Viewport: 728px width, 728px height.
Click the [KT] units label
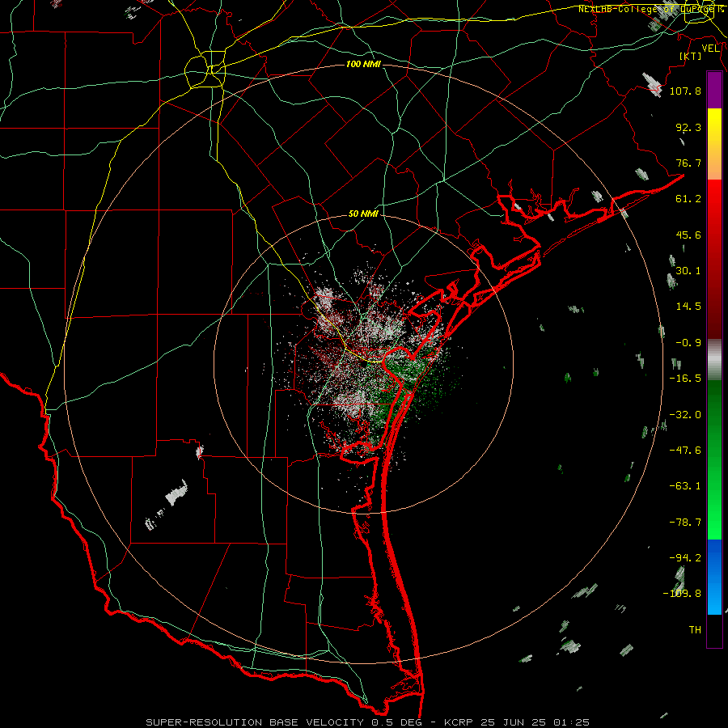click(691, 56)
